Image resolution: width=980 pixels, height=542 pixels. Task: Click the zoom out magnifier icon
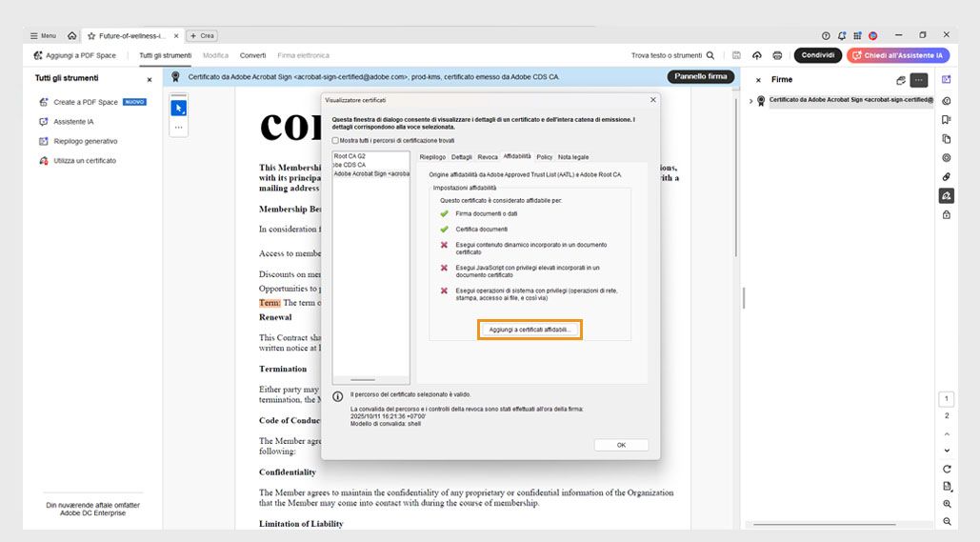pos(947,521)
